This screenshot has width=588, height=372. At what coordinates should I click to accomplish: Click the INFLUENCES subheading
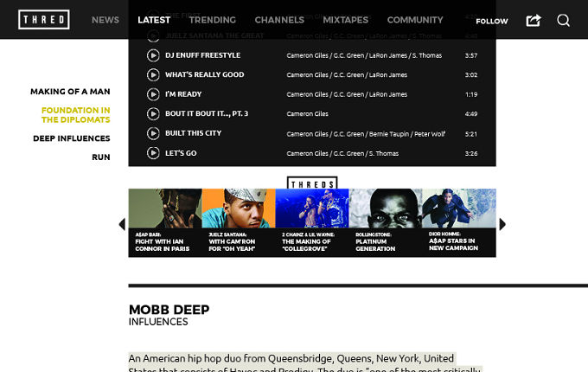[158, 322]
